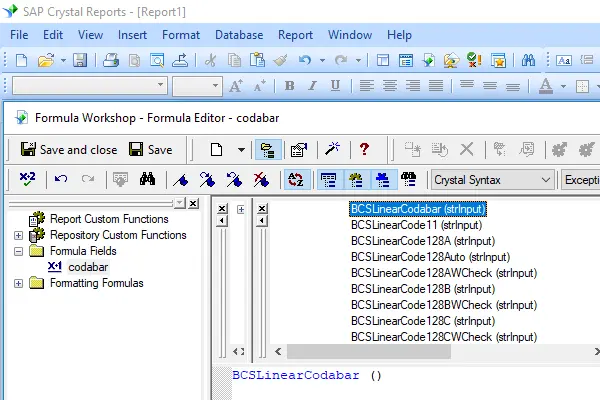Open font color dropdown arrow
This screenshot has width=600, height=400.
[x=563, y=86]
